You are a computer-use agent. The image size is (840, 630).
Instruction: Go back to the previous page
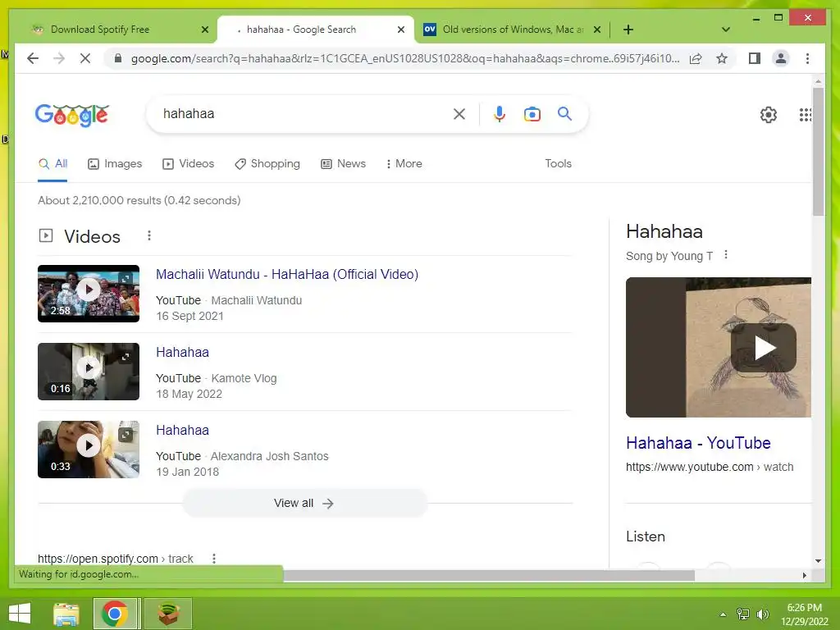click(x=33, y=58)
